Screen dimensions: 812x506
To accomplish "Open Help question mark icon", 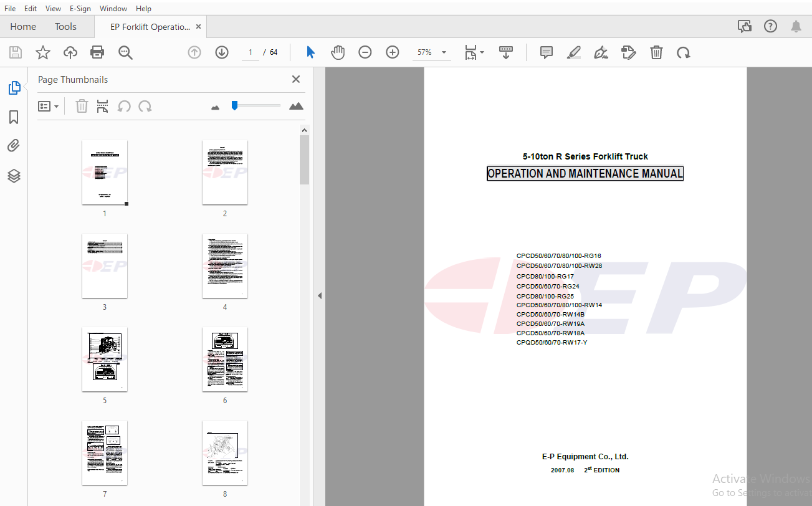I will (770, 26).
